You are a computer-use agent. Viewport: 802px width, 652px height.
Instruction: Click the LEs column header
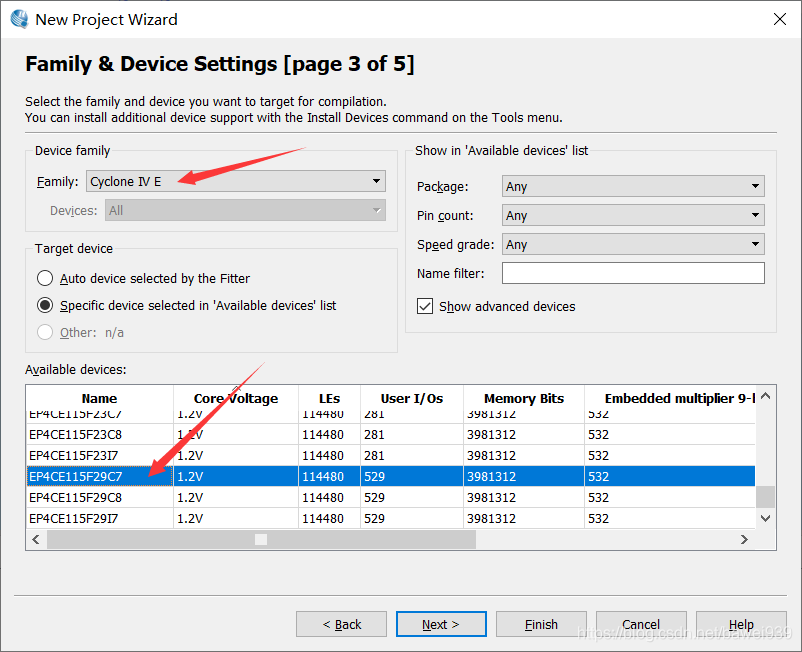tap(329, 398)
